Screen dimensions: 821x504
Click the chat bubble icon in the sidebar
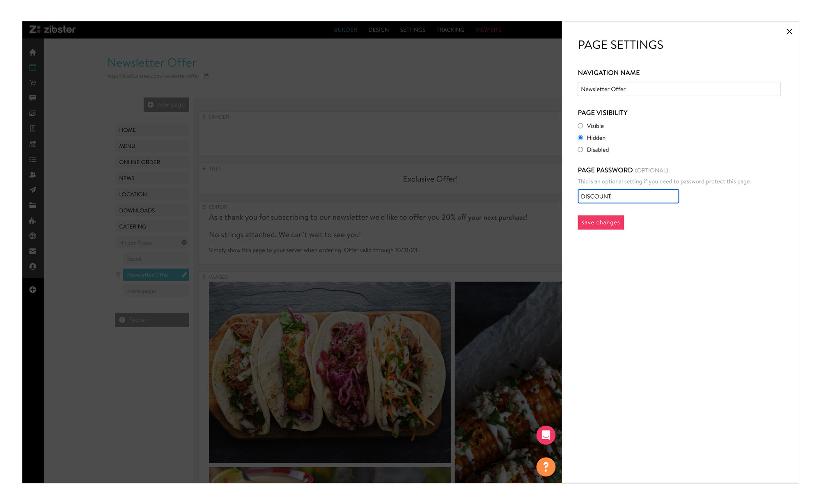(33, 98)
